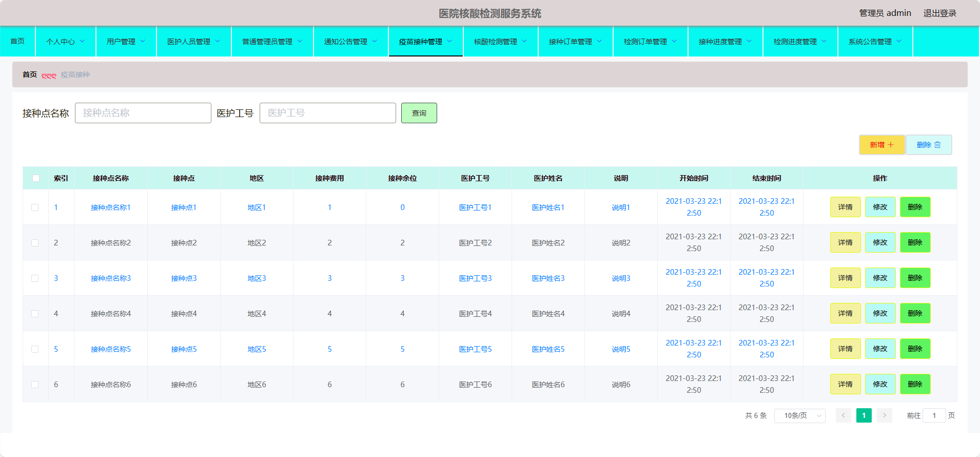
Task: Click 修改 for row 接种点名称4
Action: pyautogui.click(x=880, y=313)
